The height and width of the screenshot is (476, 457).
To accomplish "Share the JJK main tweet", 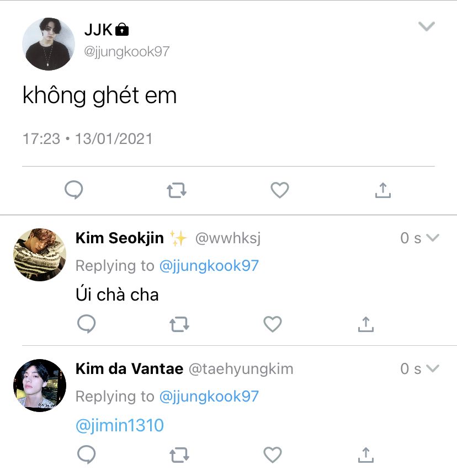I will click(383, 190).
